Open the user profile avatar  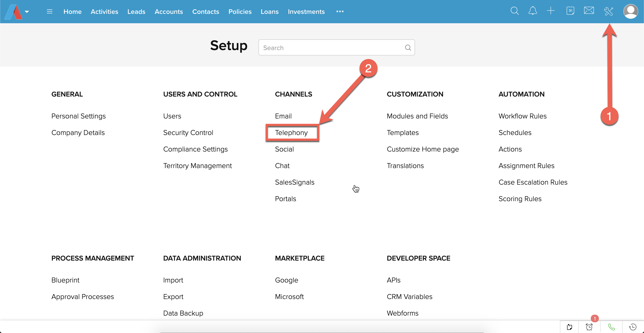click(631, 11)
